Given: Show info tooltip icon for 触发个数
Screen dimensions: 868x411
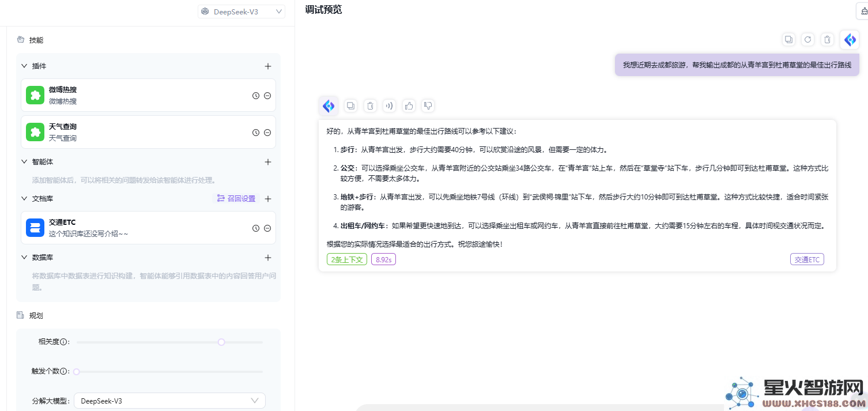Looking at the screenshot, I should click(x=63, y=372).
